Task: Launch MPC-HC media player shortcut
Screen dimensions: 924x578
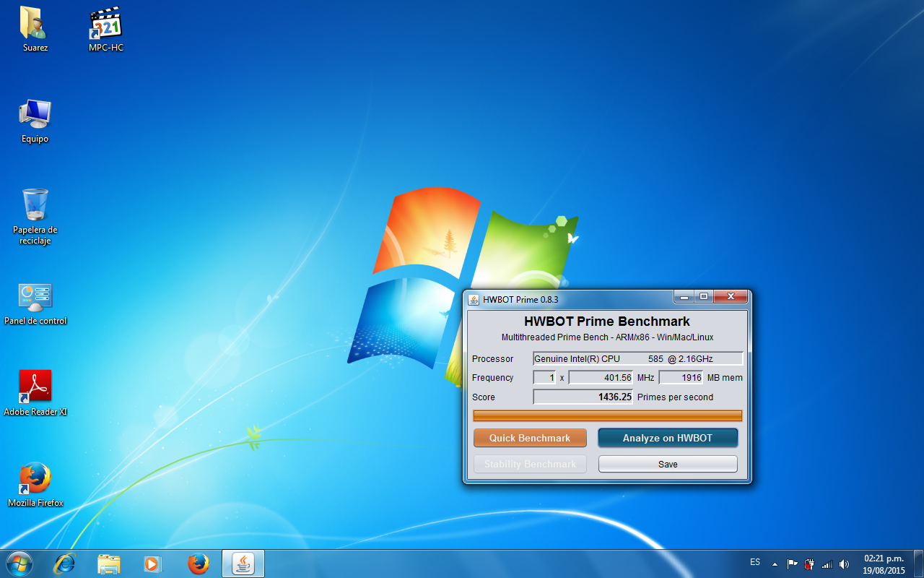Action: (106, 29)
